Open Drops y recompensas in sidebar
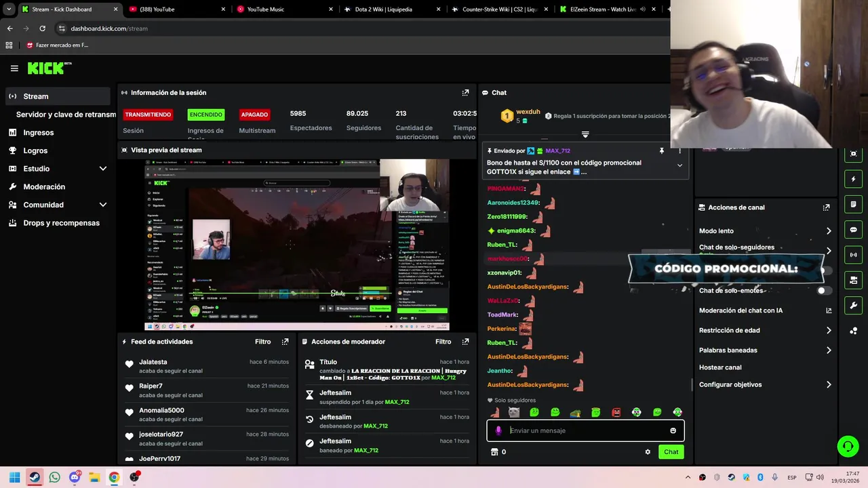Screen dimensions: 868x488 point(61,223)
